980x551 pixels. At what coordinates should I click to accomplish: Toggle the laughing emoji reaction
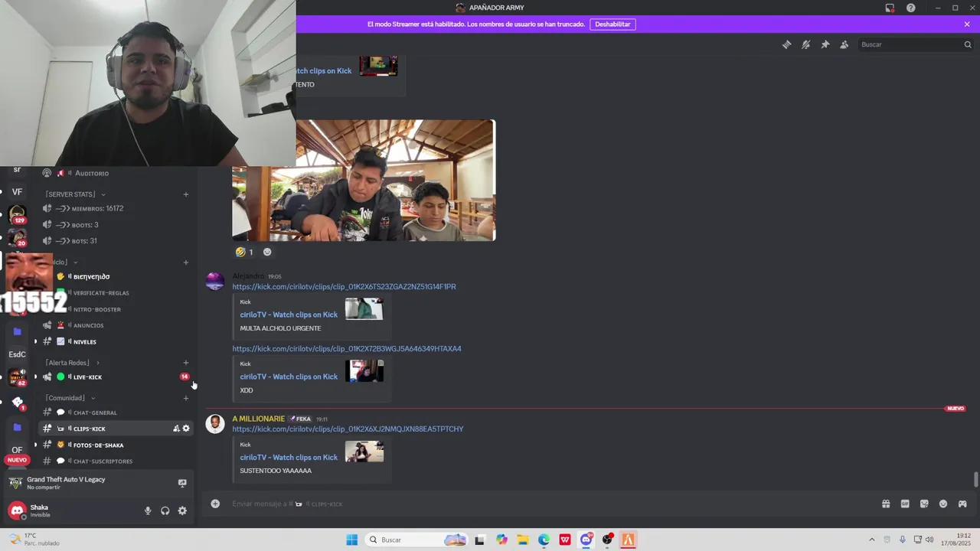[x=244, y=252]
